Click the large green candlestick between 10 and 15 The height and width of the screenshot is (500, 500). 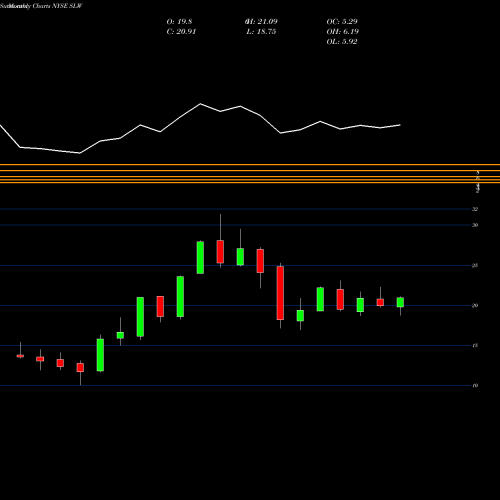coord(100,355)
